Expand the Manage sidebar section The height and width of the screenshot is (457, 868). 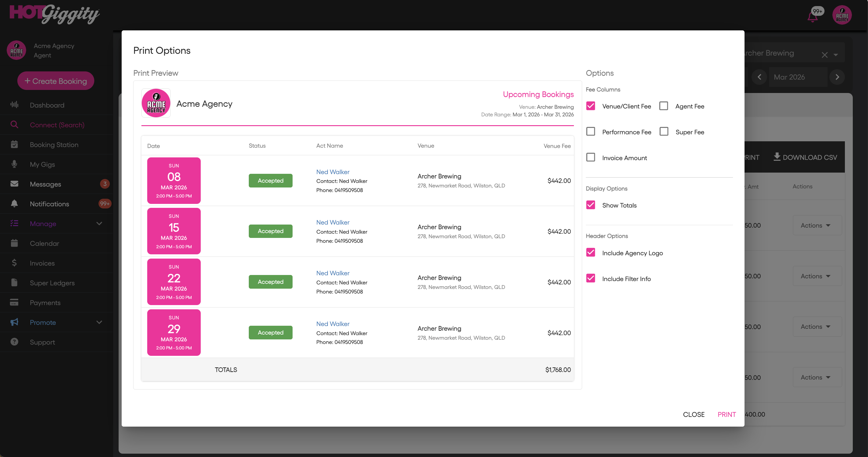coord(99,224)
